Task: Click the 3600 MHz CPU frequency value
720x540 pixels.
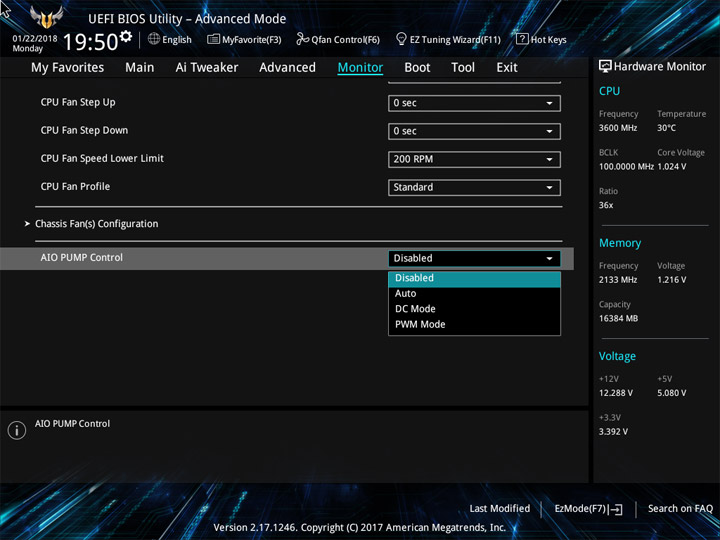Action: tap(618, 128)
